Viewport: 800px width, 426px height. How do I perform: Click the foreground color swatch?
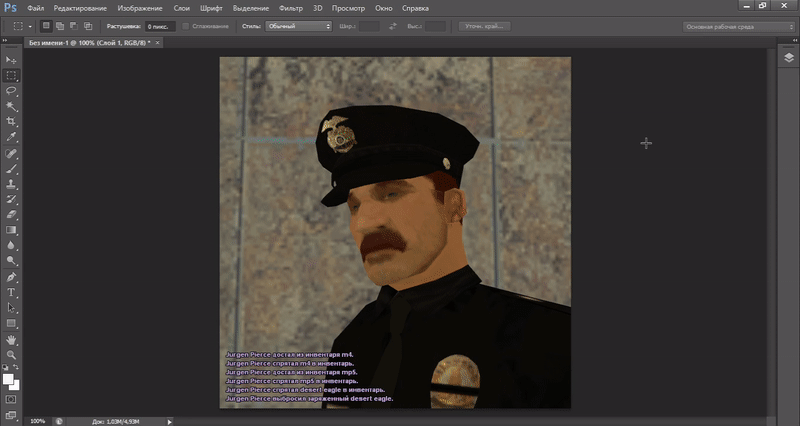8,379
